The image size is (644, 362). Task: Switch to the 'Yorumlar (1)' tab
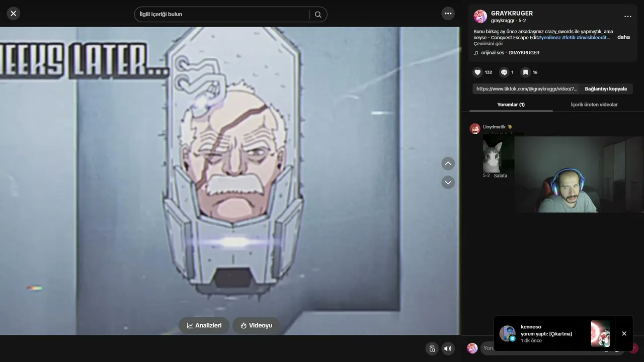click(511, 105)
